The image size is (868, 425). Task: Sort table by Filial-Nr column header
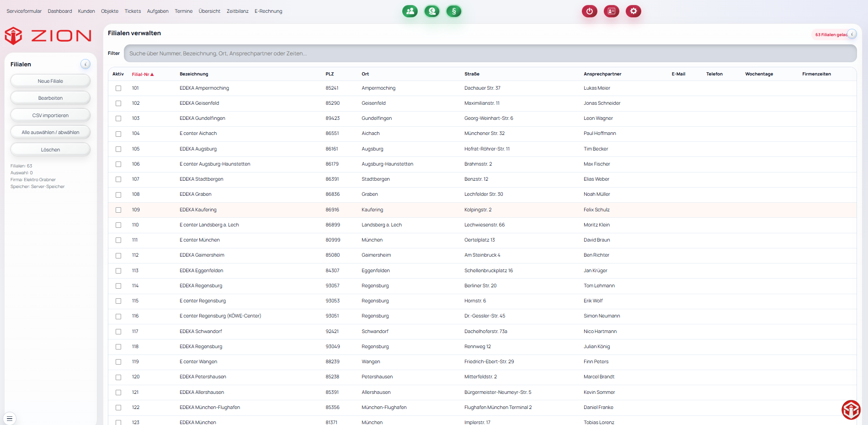click(x=143, y=74)
